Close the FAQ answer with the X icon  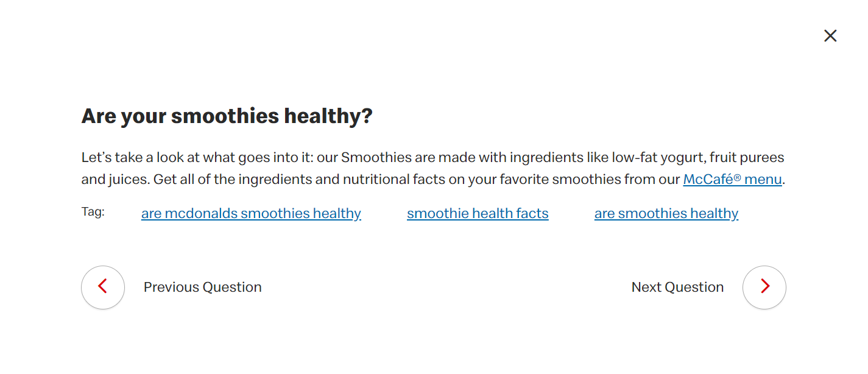[830, 36]
